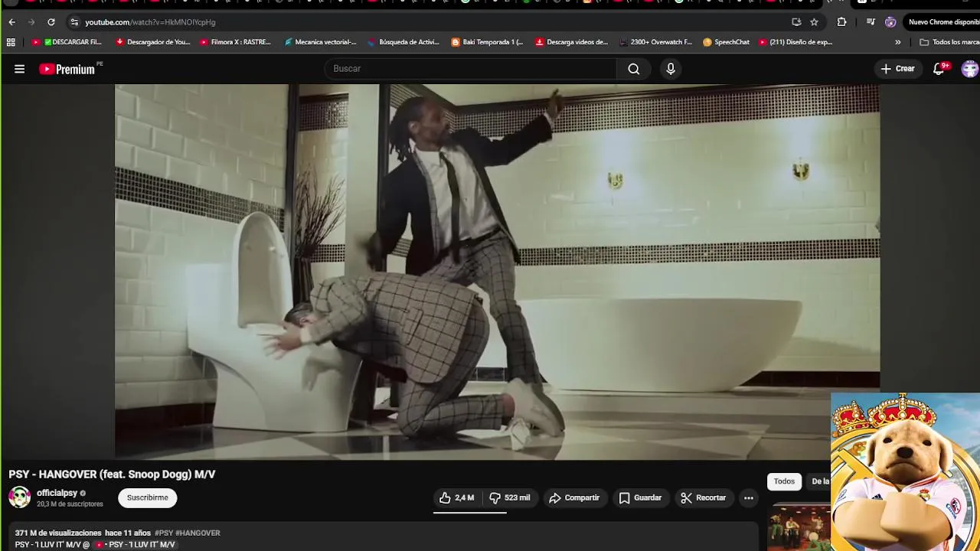Click install/cast icon in address bar
The image size is (980, 551).
point(796,22)
